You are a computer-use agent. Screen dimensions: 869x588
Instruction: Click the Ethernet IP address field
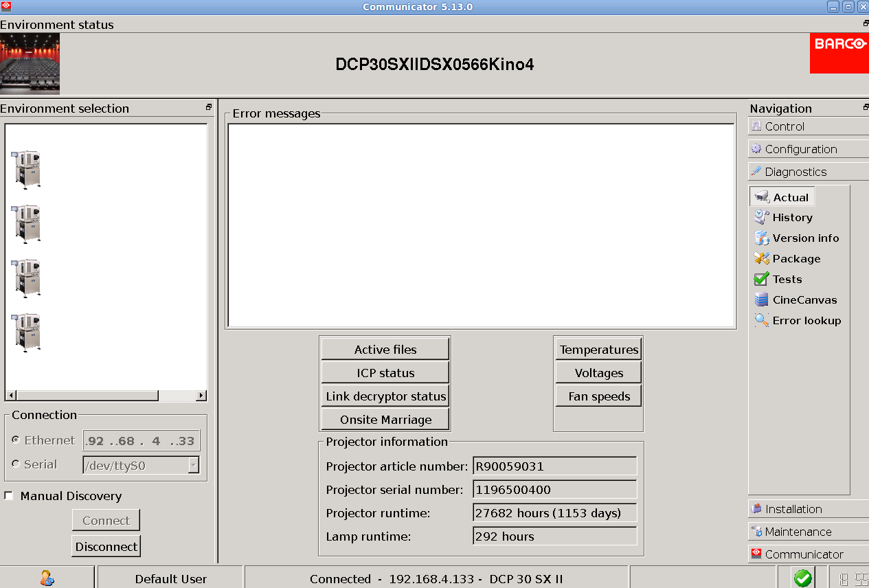pos(142,441)
